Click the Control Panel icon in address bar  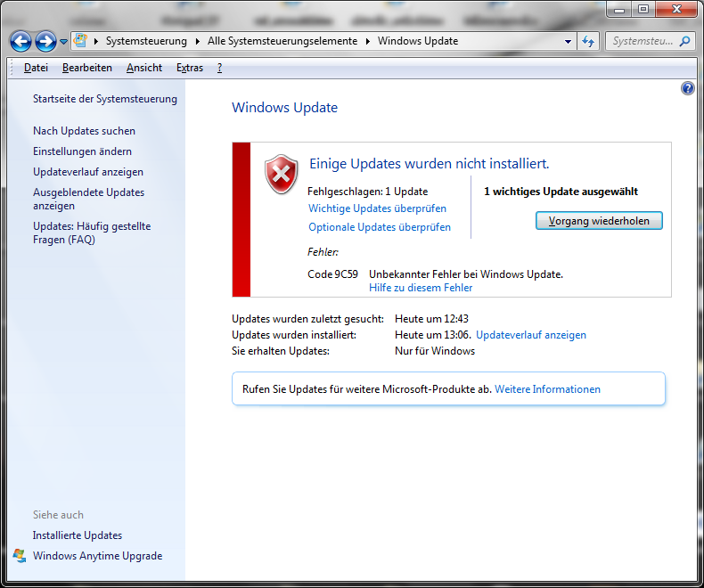coord(80,41)
